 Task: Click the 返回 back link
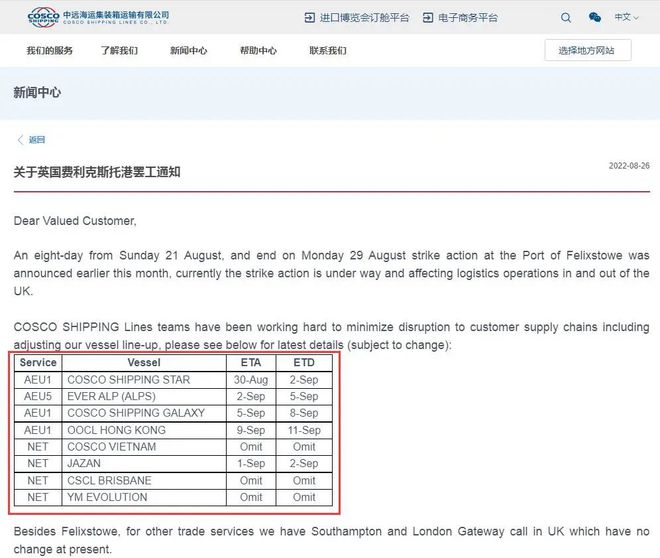37,140
